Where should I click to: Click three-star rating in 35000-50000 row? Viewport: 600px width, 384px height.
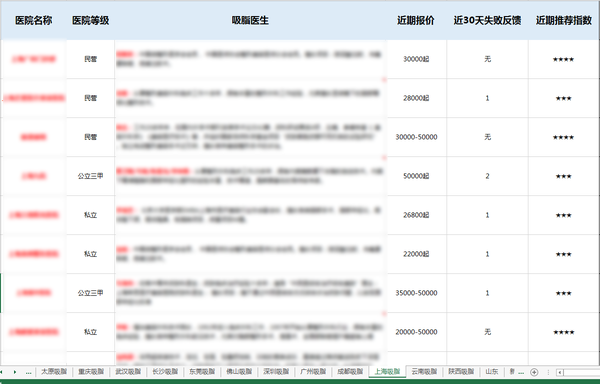pyautogui.click(x=564, y=293)
